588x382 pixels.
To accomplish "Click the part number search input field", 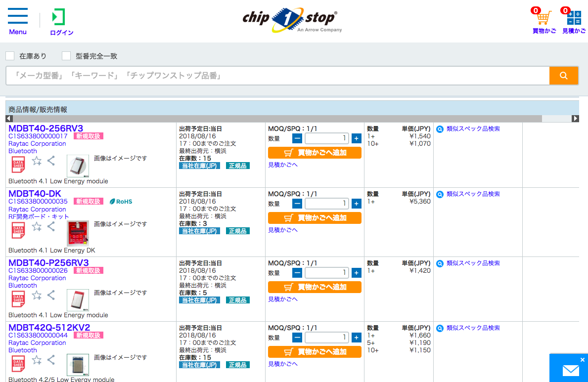I will coord(277,76).
